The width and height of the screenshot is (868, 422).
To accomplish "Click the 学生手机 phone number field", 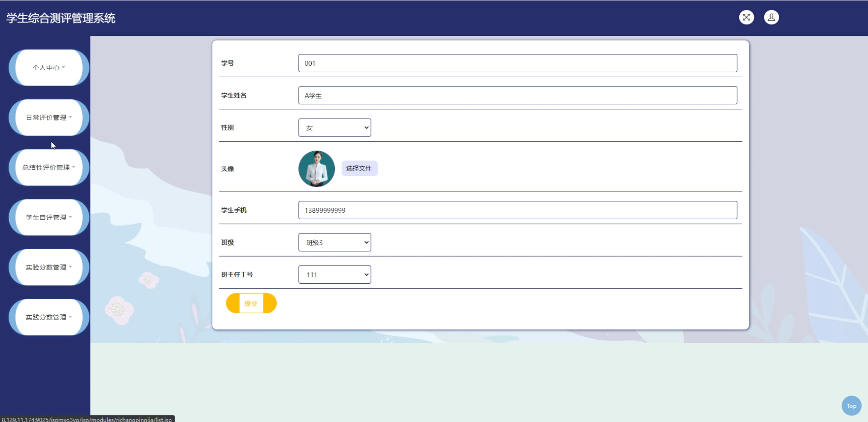I will tap(518, 210).
